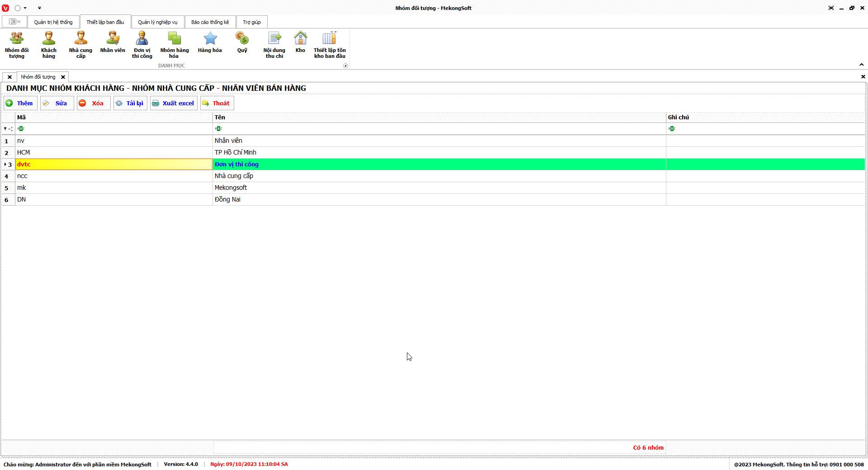Click the TP Hồ Chí Minh cell
The image size is (868, 470).
pos(439,153)
